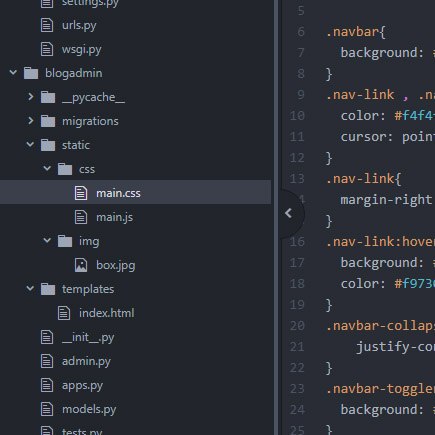
Task: Click the migrations folder icon
Action: click(x=48, y=121)
